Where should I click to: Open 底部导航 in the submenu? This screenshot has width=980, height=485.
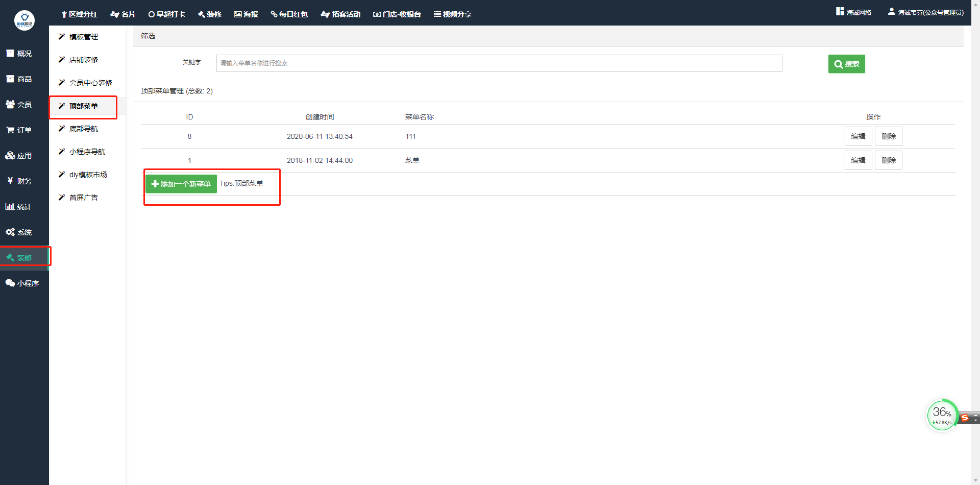[x=84, y=129]
